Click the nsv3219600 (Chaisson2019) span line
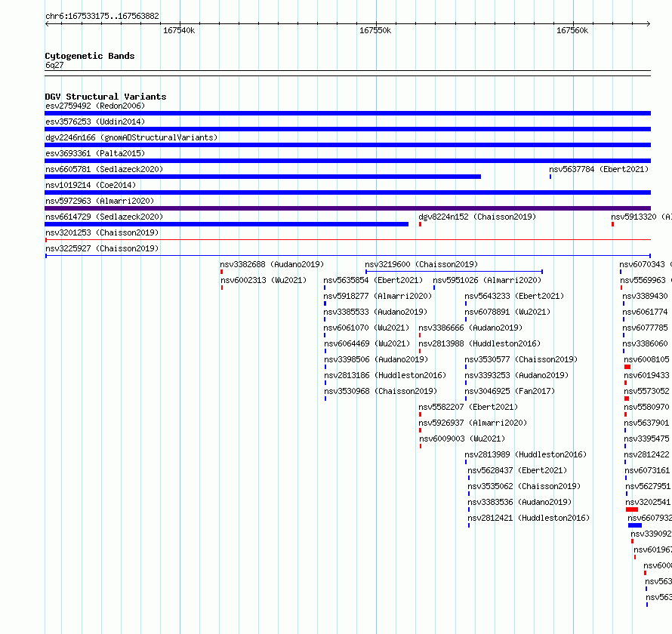This screenshot has width=672, height=634. 454,272
